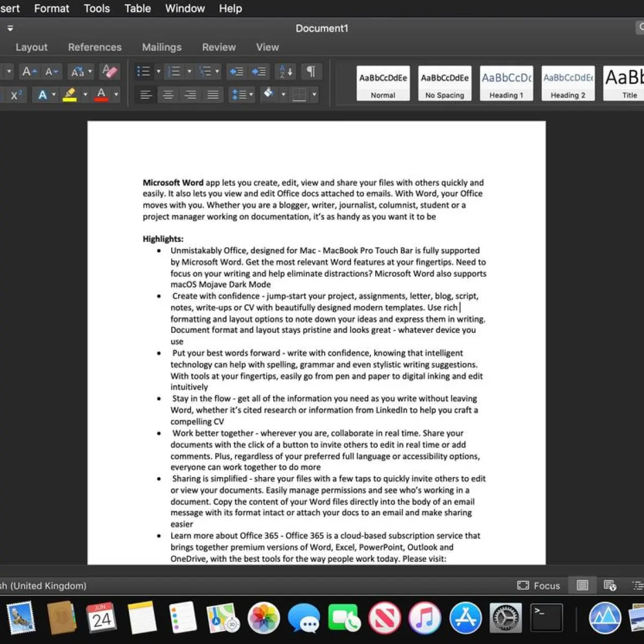644x644 pixels.
Task: Expand the Change Case dropdown arrow
Action: (90, 71)
